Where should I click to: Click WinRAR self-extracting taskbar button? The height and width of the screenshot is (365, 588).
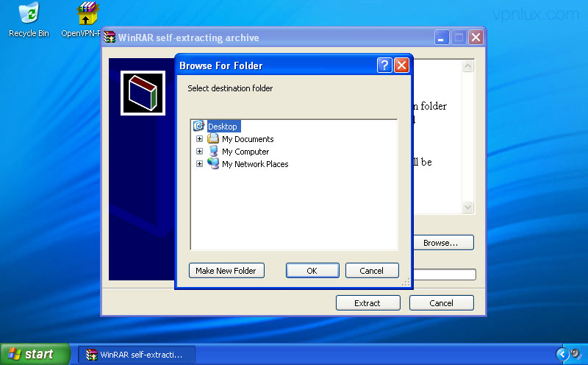[137, 355]
